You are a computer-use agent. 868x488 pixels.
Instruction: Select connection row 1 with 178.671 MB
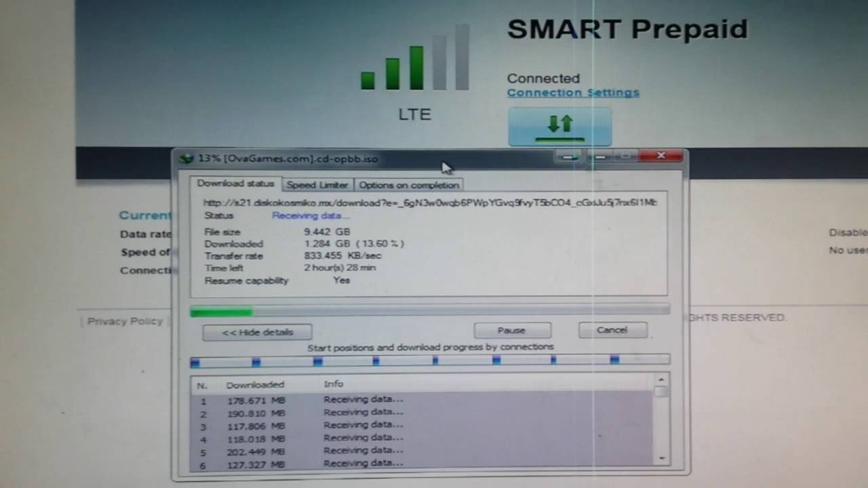tap(422, 400)
